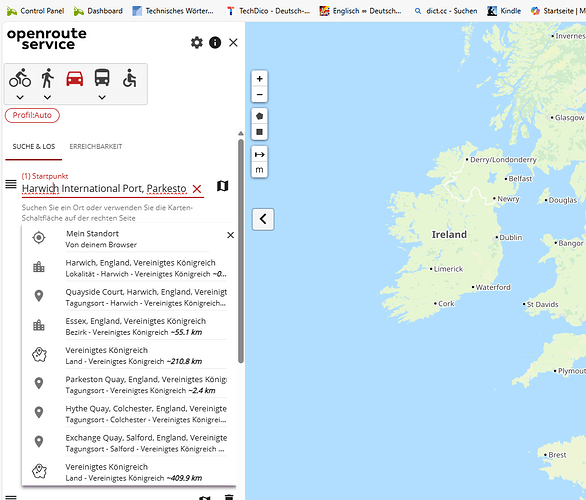The image size is (586, 500).
Task: Click the location target icon for Mein Standort
Action: click(39, 238)
